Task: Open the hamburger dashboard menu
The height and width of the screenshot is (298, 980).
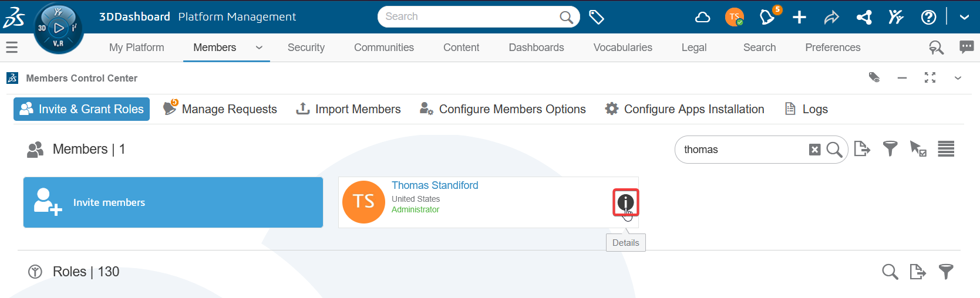Action: click(x=12, y=47)
